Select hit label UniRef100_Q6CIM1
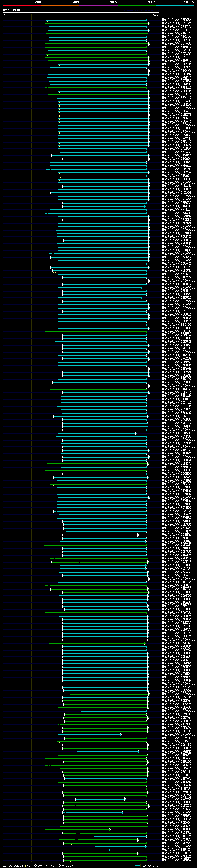 [x=177, y=772]
